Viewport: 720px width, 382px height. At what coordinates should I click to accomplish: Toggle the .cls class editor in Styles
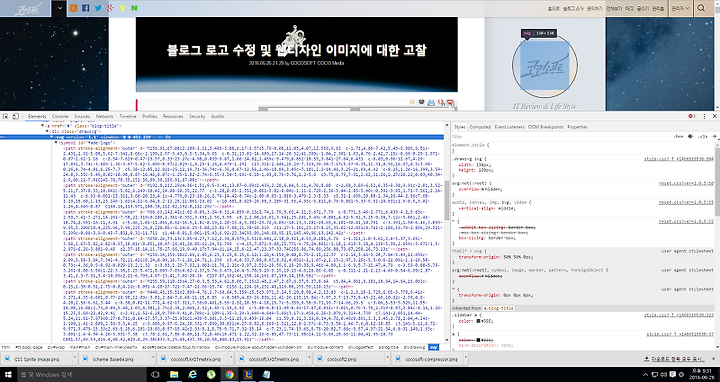pyautogui.click(x=702, y=136)
